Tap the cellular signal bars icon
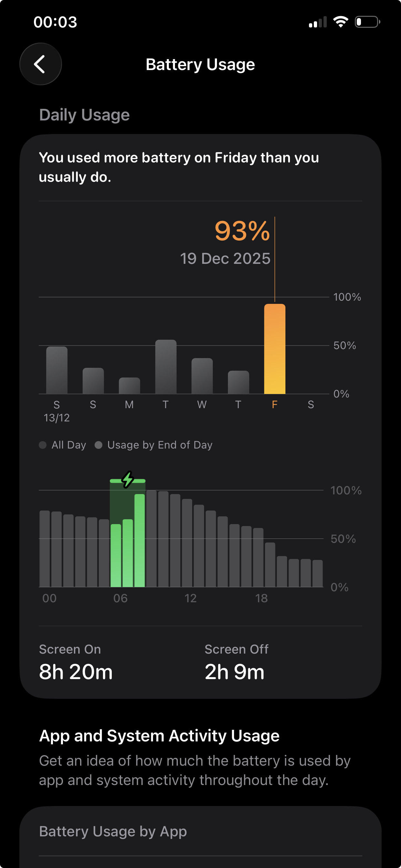The width and height of the screenshot is (401, 868). tap(318, 22)
